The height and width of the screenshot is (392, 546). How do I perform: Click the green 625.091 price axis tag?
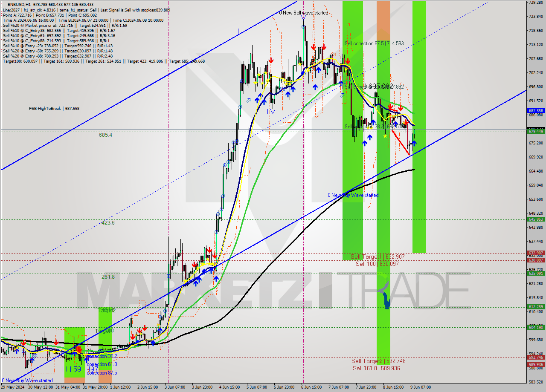pyautogui.click(x=536, y=273)
